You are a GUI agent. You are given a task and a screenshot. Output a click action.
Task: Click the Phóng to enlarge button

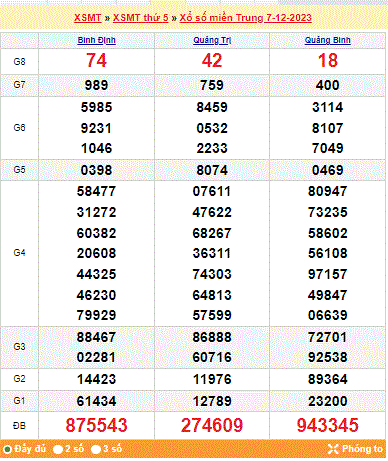coord(355,449)
